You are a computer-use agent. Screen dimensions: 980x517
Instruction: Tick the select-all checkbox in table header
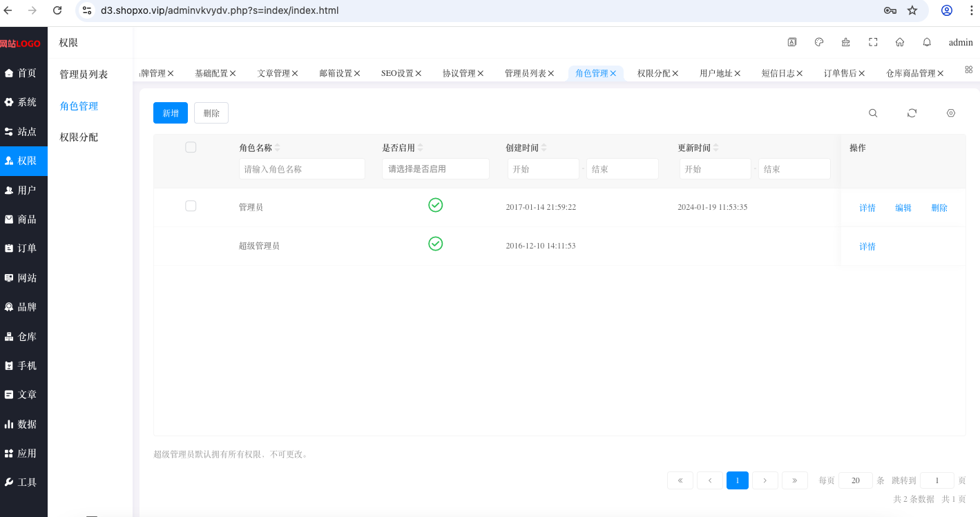[x=191, y=147]
